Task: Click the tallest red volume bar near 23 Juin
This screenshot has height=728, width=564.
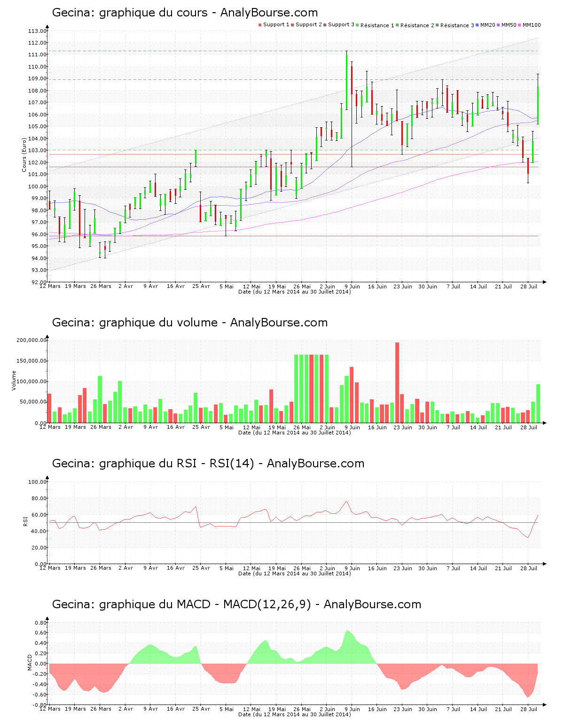Action: (397, 383)
